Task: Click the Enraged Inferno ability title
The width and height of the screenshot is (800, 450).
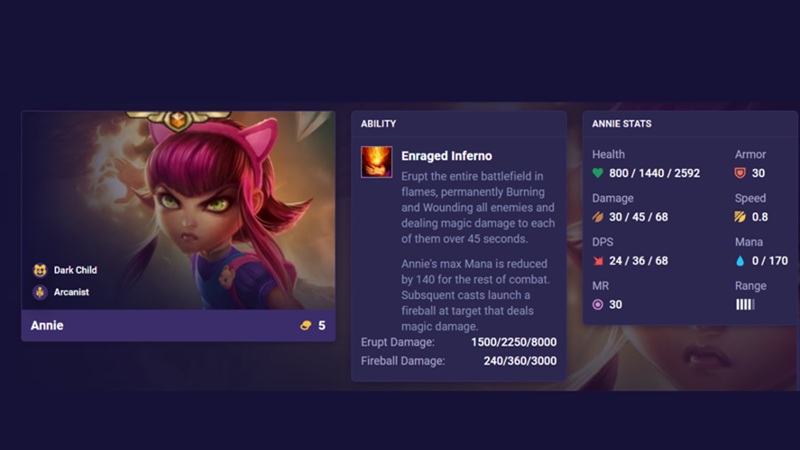Action: point(446,156)
